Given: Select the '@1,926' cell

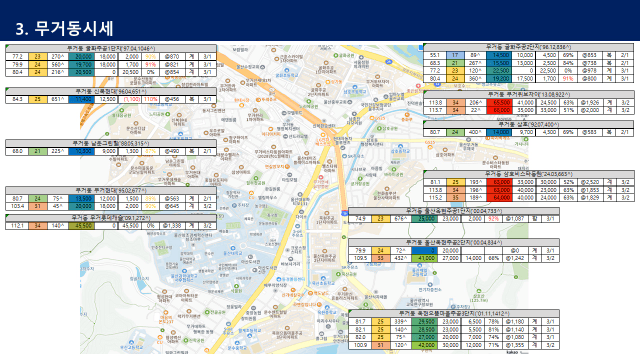Looking at the screenshot, I should (x=590, y=102).
